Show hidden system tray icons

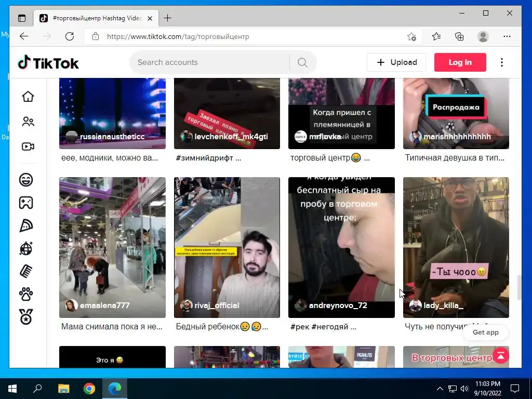(x=440, y=389)
